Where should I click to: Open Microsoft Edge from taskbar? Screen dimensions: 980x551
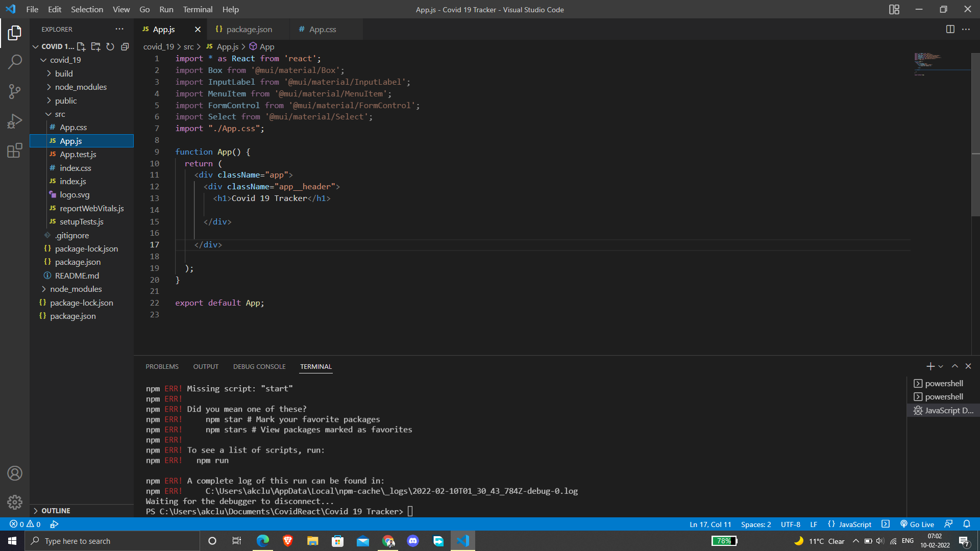pos(262,541)
